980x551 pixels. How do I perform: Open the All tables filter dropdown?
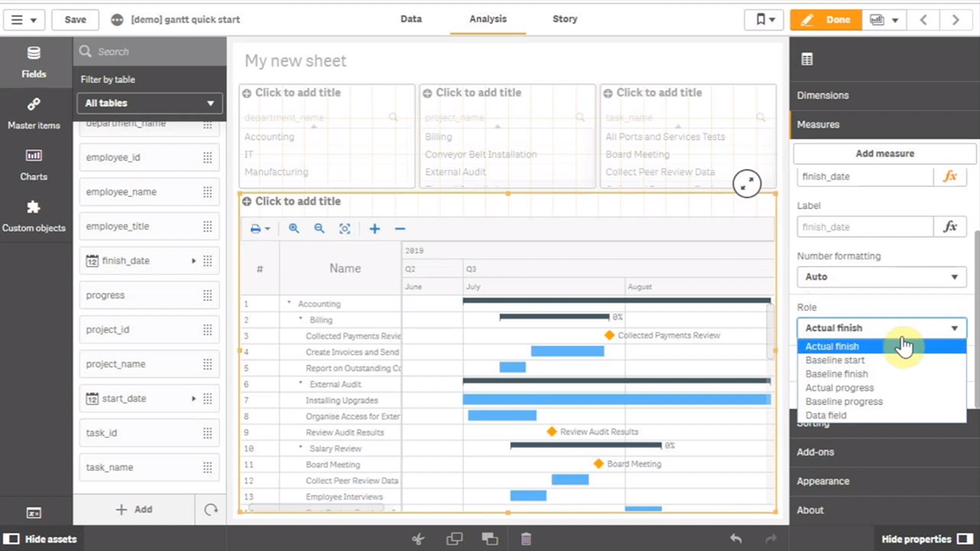coord(148,103)
